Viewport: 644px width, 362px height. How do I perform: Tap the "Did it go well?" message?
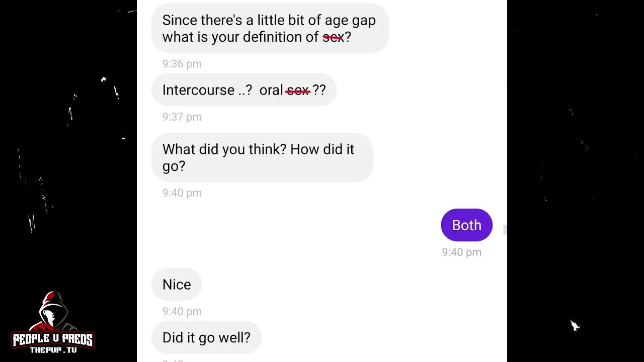pyautogui.click(x=206, y=338)
